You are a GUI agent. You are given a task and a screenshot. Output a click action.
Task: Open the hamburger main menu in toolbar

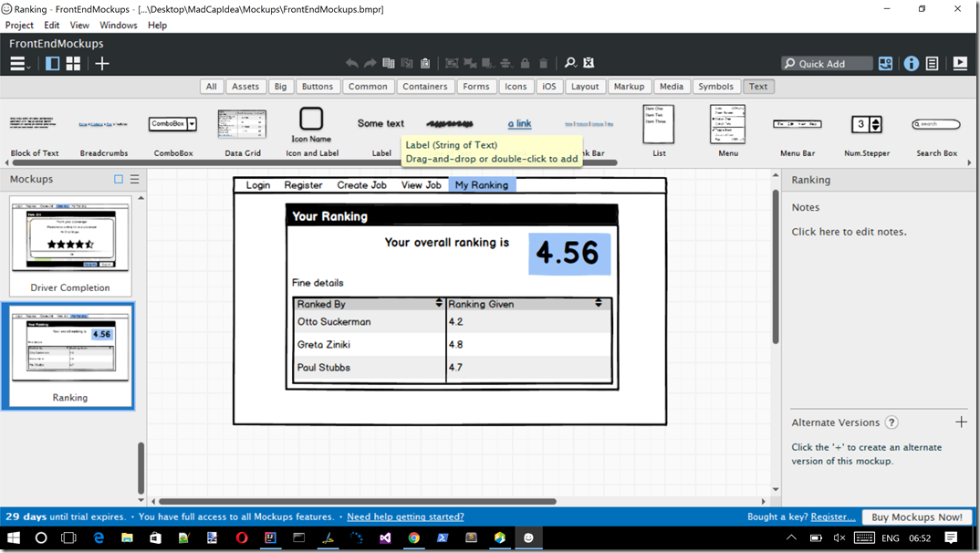pyautogui.click(x=20, y=64)
